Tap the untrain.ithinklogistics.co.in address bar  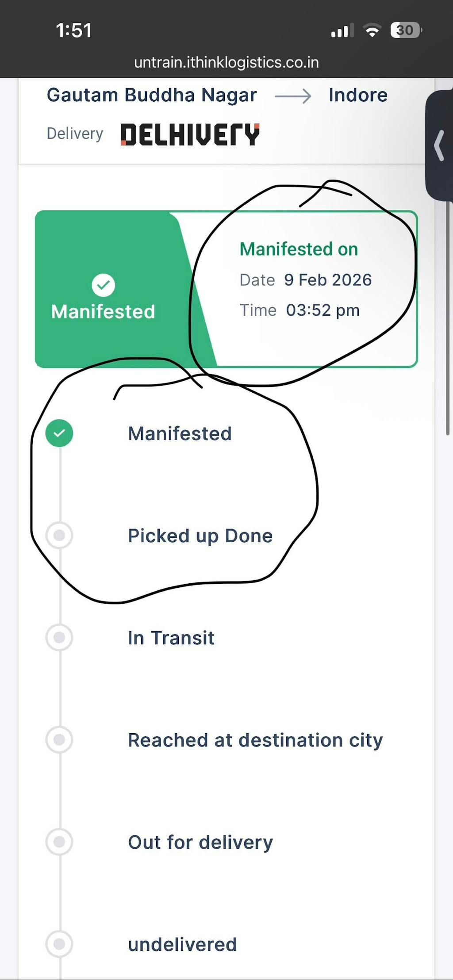click(x=226, y=62)
